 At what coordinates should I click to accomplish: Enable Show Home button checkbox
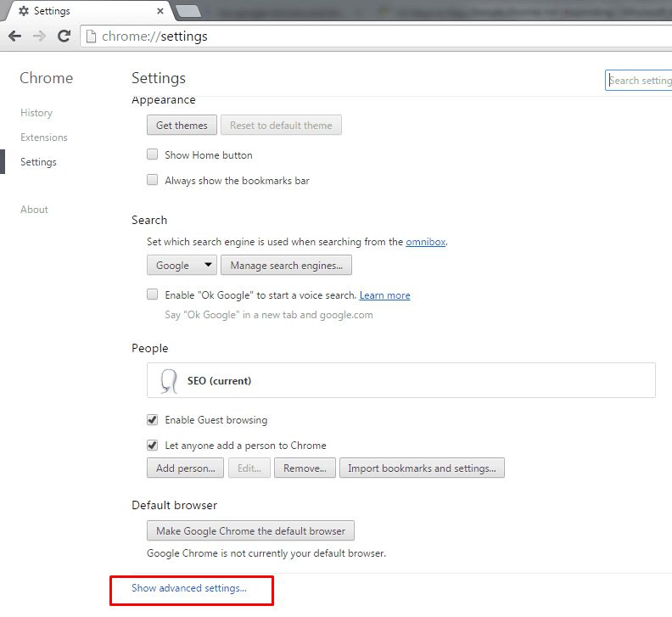152,154
